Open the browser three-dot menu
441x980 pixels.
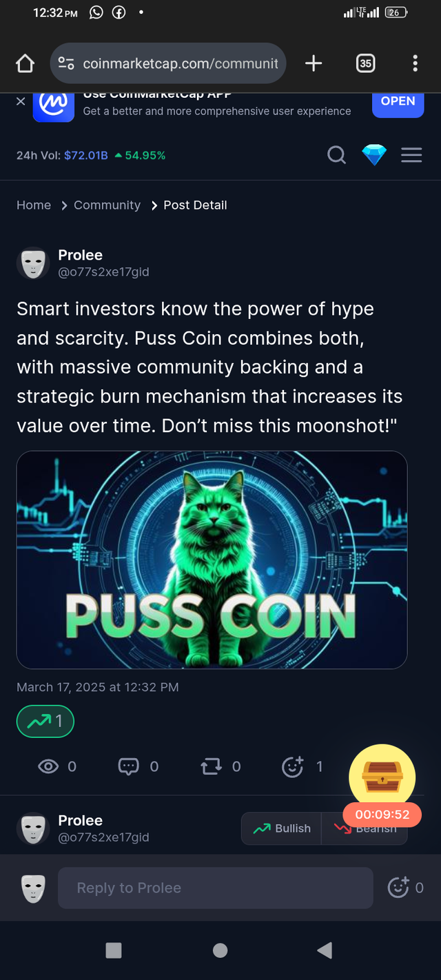(415, 64)
